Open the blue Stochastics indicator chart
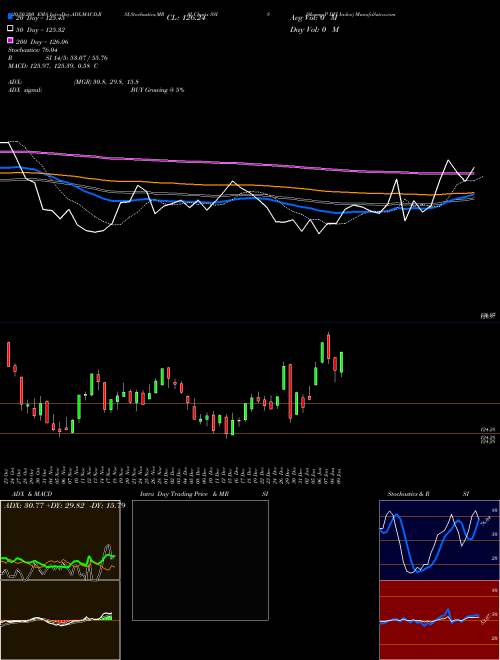 pyautogui.click(x=439, y=540)
